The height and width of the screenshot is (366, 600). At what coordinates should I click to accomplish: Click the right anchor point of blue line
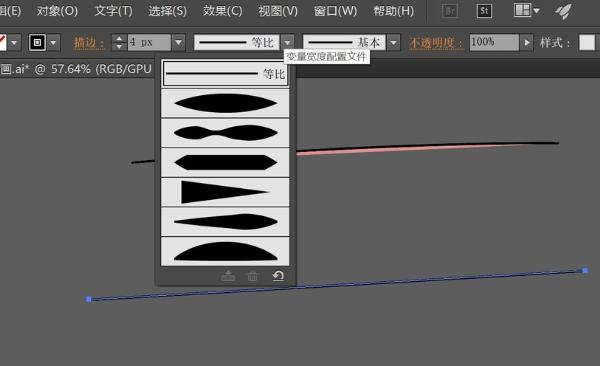[585, 270]
